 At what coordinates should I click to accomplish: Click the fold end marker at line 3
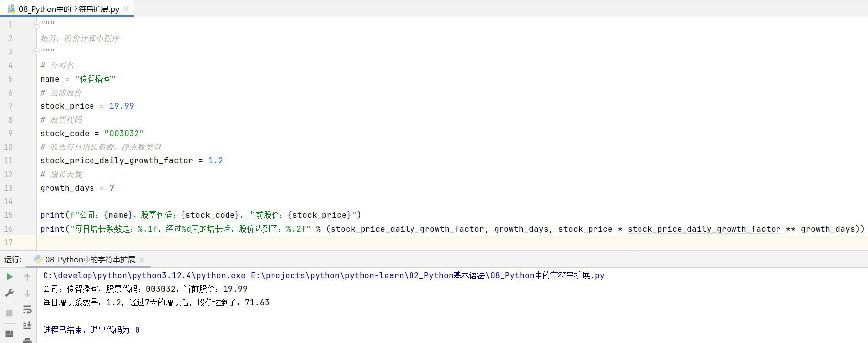click(x=36, y=51)
